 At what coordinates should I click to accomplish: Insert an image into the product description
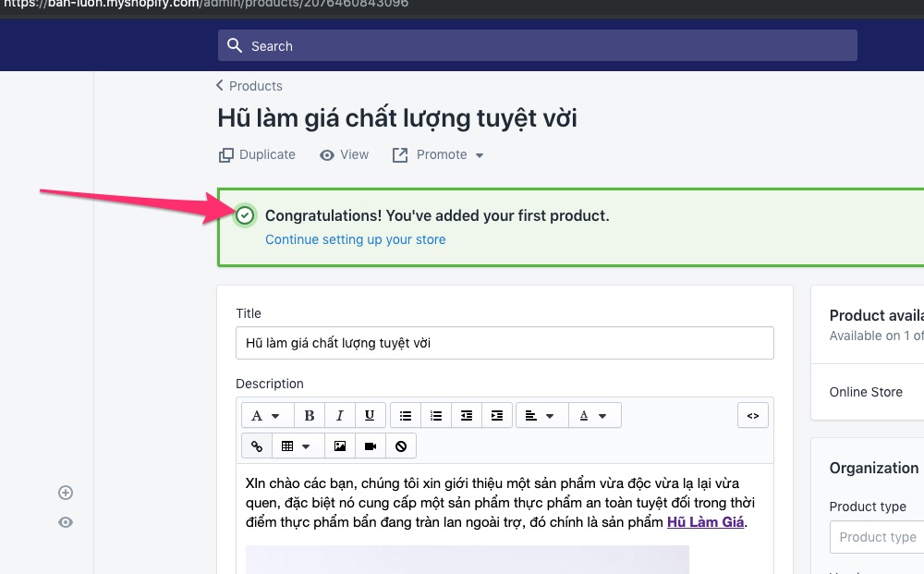[339, 446]
